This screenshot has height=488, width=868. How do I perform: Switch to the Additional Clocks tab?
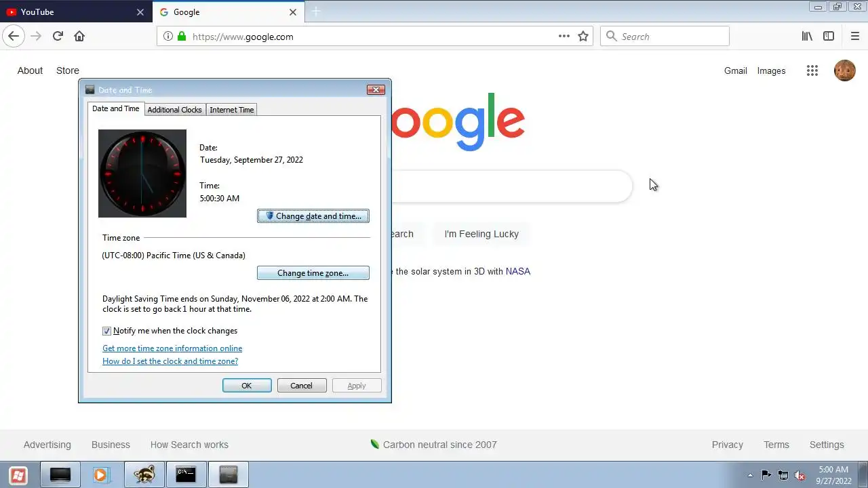click(x=174, y=110)
